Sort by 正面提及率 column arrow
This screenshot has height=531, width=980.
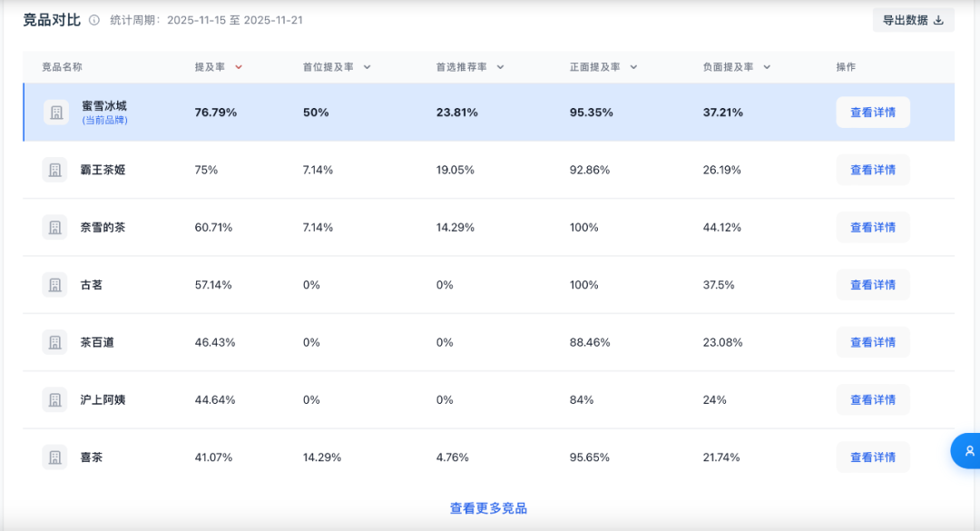coord(633,67)
